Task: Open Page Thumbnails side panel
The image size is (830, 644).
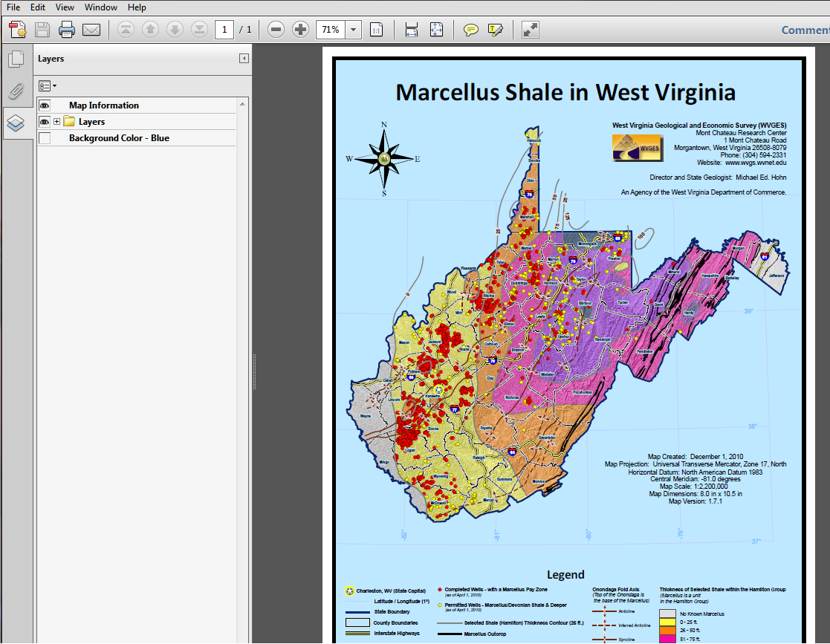Action: (x=16, y=59)
